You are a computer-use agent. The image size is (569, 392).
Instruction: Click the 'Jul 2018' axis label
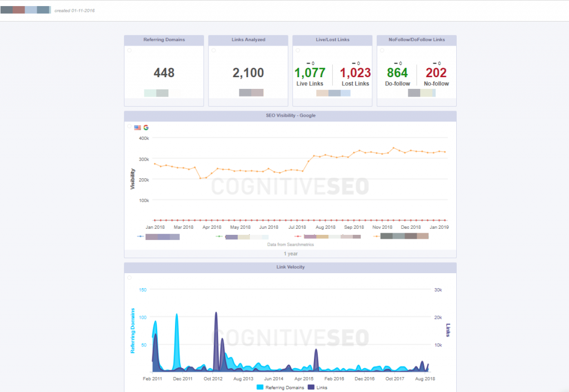pyautogui.click(x=297, y=227)
